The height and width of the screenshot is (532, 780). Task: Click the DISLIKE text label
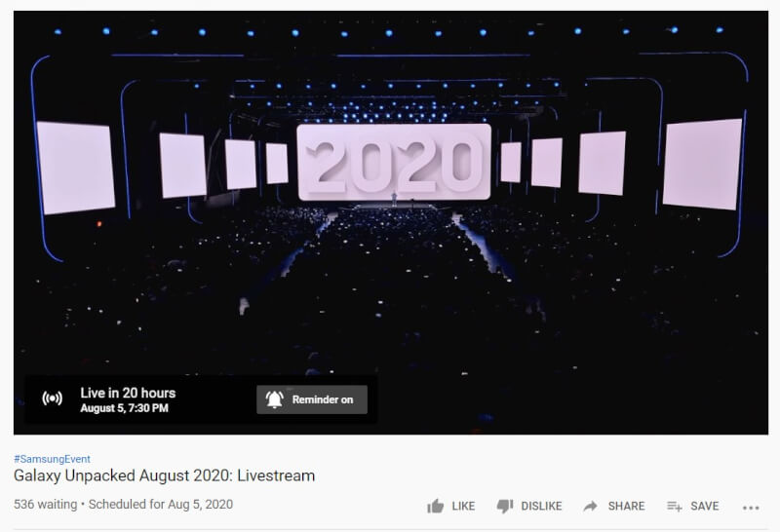[541, 506]
